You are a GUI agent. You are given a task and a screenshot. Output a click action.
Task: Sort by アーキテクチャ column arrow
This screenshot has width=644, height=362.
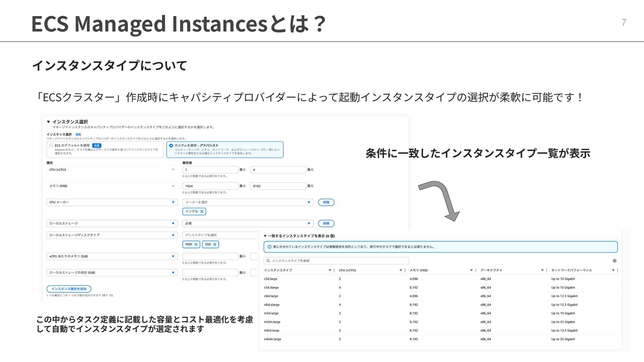[x=542, y=270]
